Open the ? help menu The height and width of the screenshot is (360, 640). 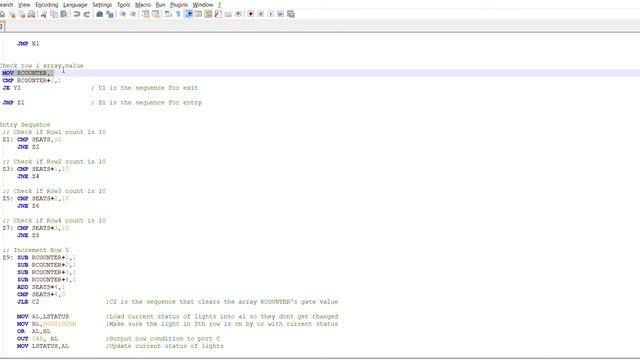point(220,5)
